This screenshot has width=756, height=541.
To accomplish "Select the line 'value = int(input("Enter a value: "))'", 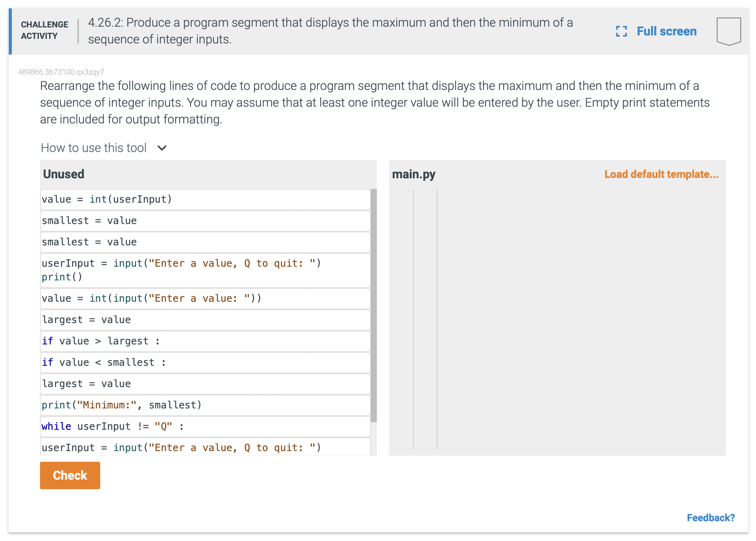I will point(205,298).
